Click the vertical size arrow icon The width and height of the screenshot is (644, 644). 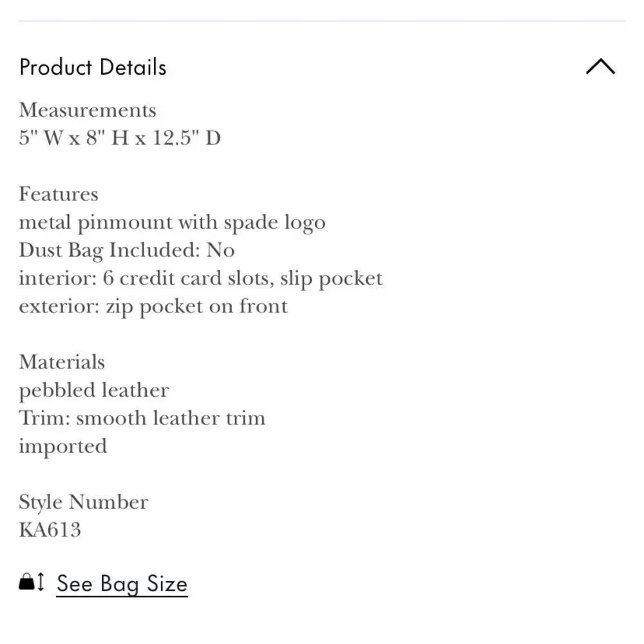[40, 582]
